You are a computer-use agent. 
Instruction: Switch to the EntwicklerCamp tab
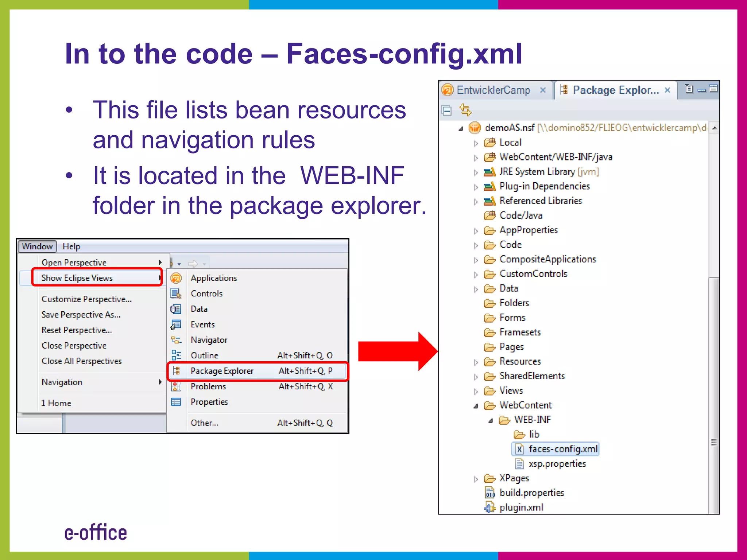click(496, 90)
